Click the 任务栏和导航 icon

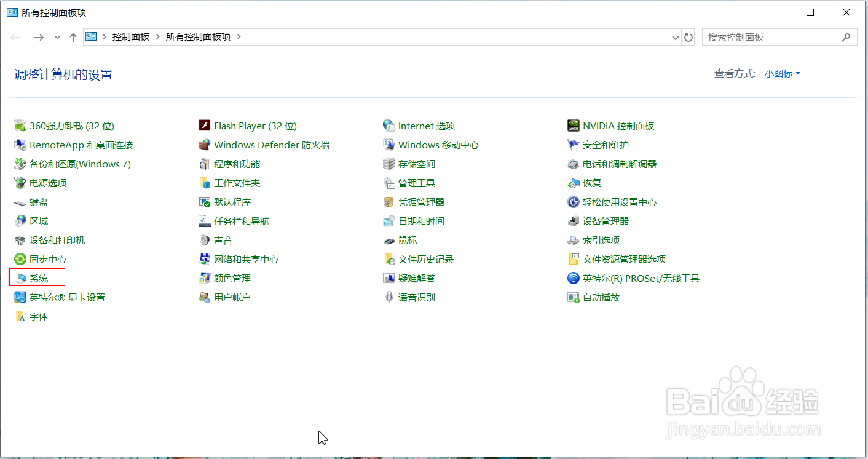pos(205,221)
